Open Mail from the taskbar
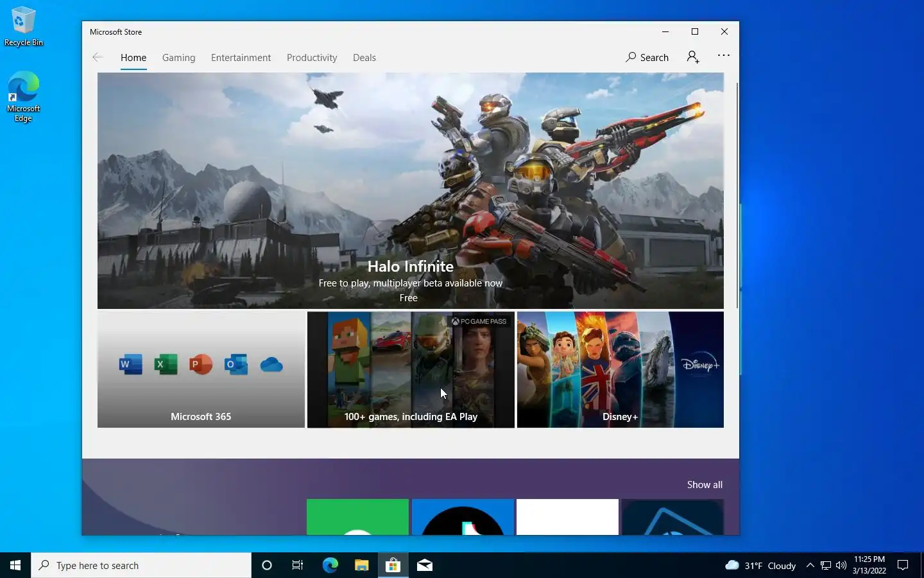The image size is (924, 578). [x=424, y=565]
